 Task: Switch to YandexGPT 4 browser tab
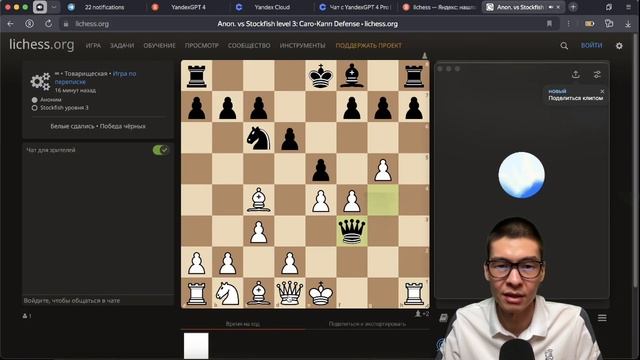point(188,7)
